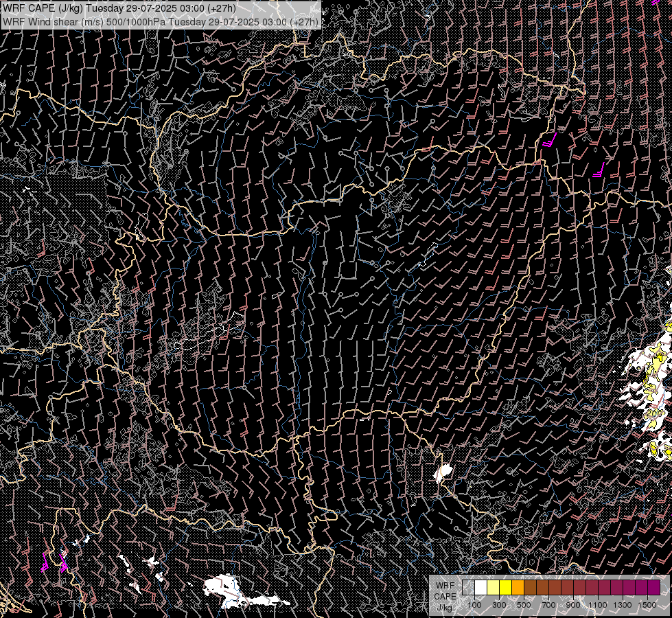Click the legend value 300
The height and width of the screenshot is (618, 672).
point(499,605)
